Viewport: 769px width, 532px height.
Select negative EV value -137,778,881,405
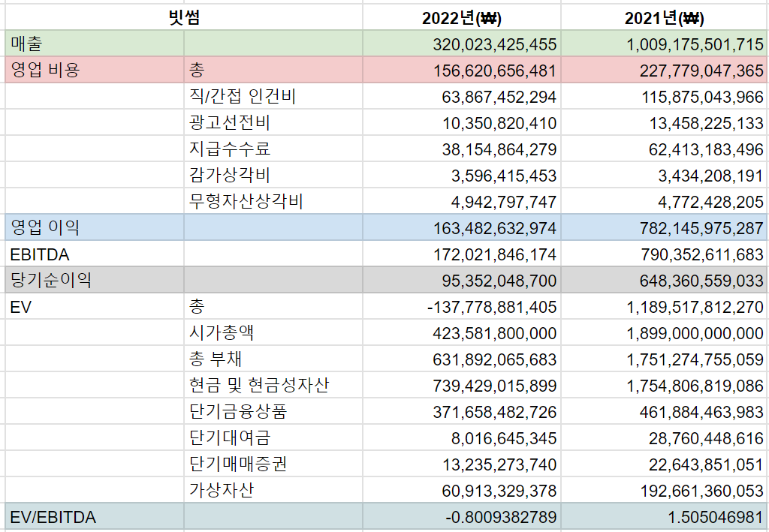[492, 308]
